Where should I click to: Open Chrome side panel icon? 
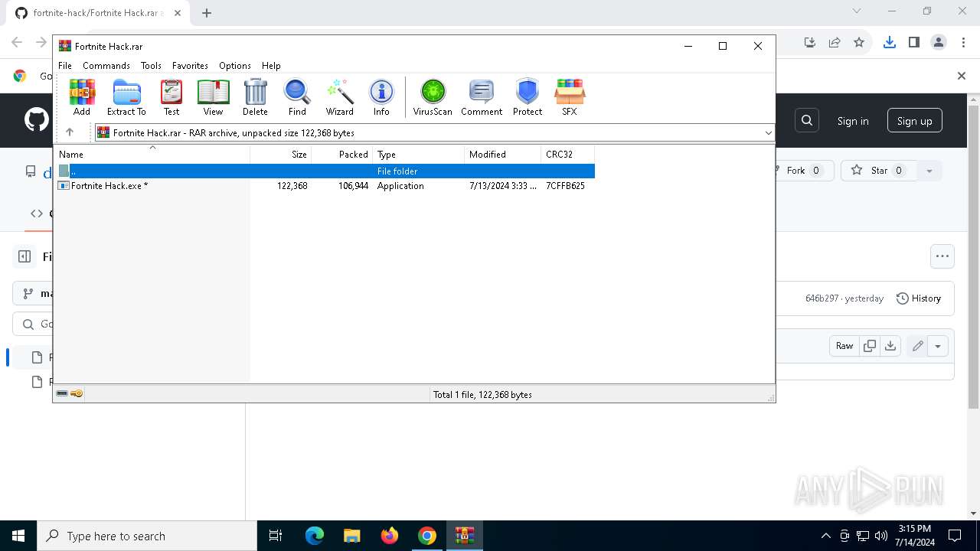coord(913,42)
